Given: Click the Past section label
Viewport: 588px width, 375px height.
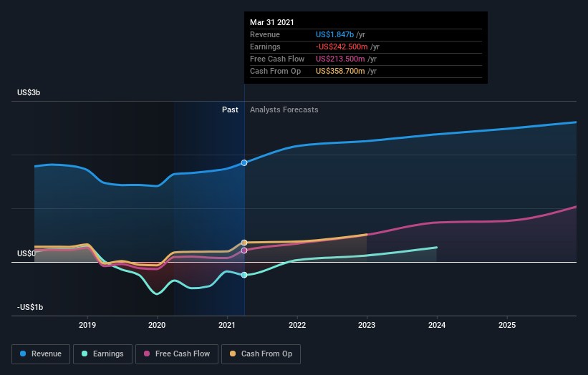Looking at the screenshot, I should click(230, 109).
